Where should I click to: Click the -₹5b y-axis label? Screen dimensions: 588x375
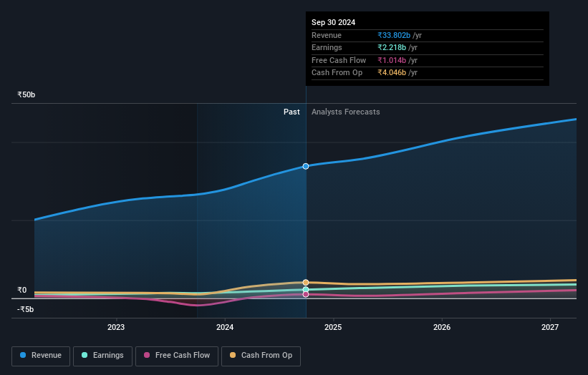tap(26, 309)
